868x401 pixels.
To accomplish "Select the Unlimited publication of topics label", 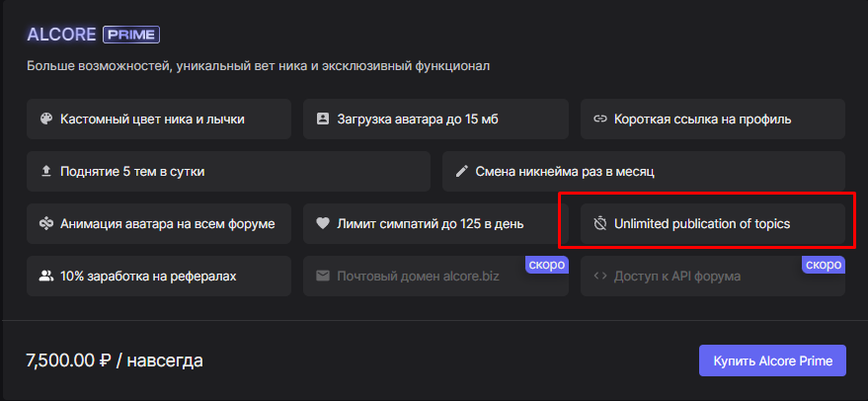I will point(702,224).
